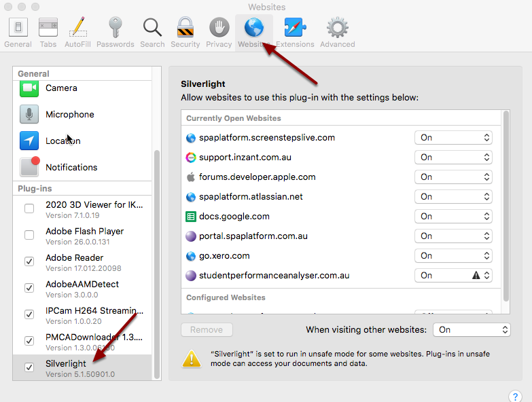Uncheck the Silverlight plug-in checkbox
532x402 pixels.
(x=29, y=367)
